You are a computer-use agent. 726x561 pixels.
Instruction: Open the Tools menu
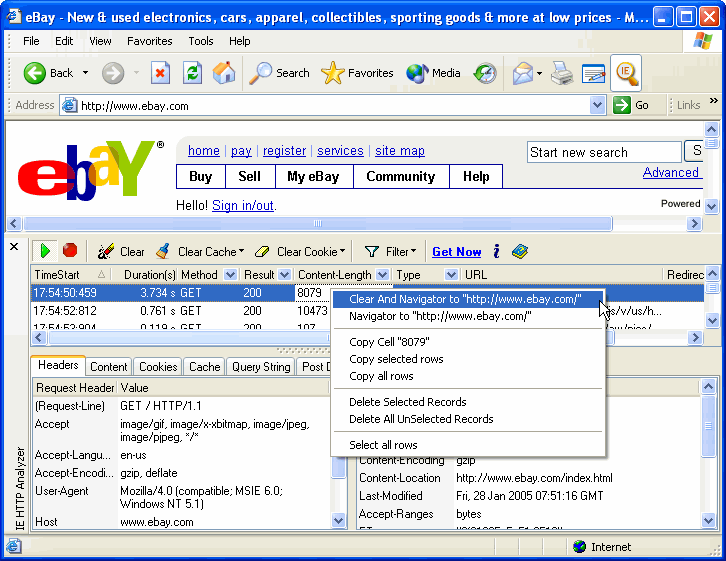200,41
